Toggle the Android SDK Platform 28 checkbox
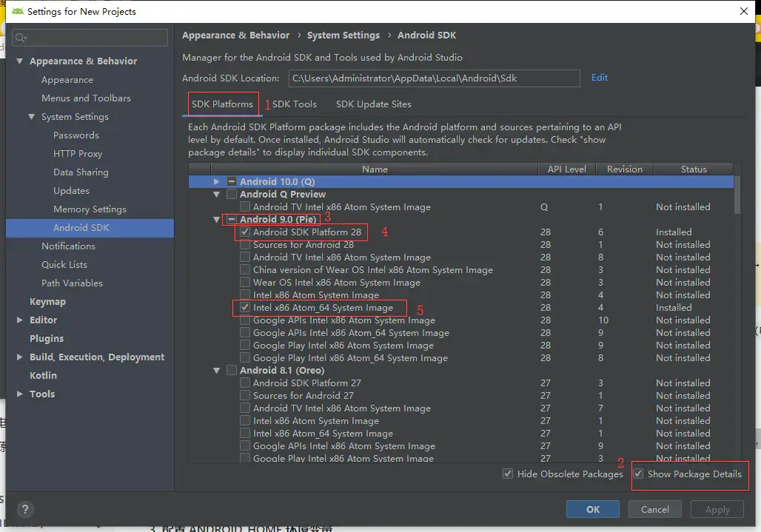This screenshot has height=532, width=761. tap(245, 232)
